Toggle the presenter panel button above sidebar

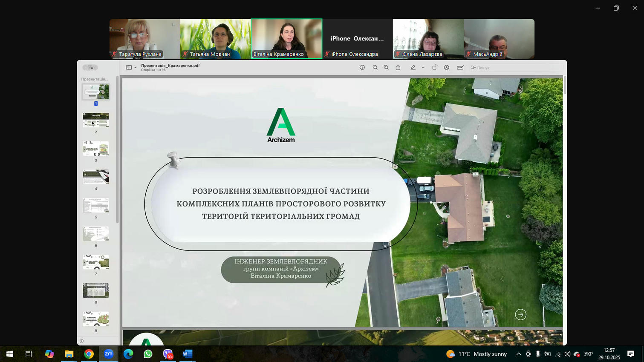tap(90, 68)
